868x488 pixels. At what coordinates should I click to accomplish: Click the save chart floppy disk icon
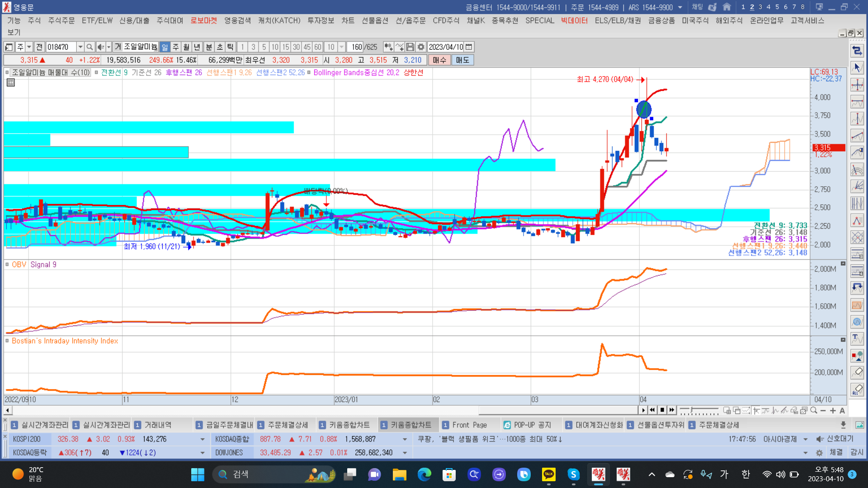(410, 47)
